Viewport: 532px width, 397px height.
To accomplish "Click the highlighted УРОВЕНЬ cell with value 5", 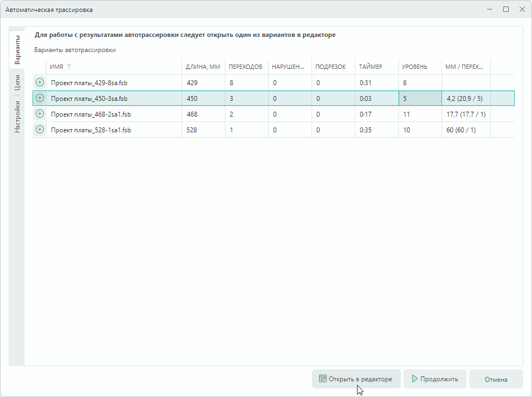I will 420,99.
